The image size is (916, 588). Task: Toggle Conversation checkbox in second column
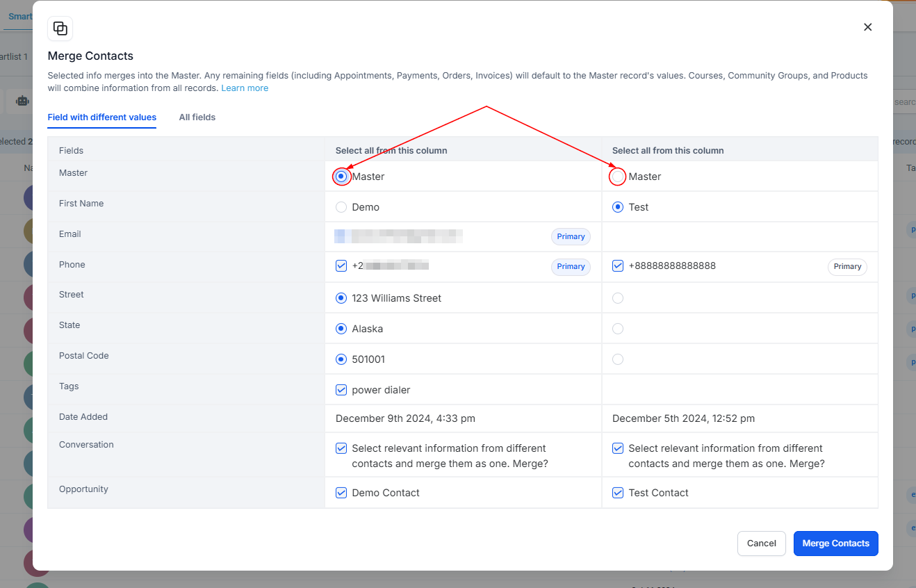[x=618, y=448]
